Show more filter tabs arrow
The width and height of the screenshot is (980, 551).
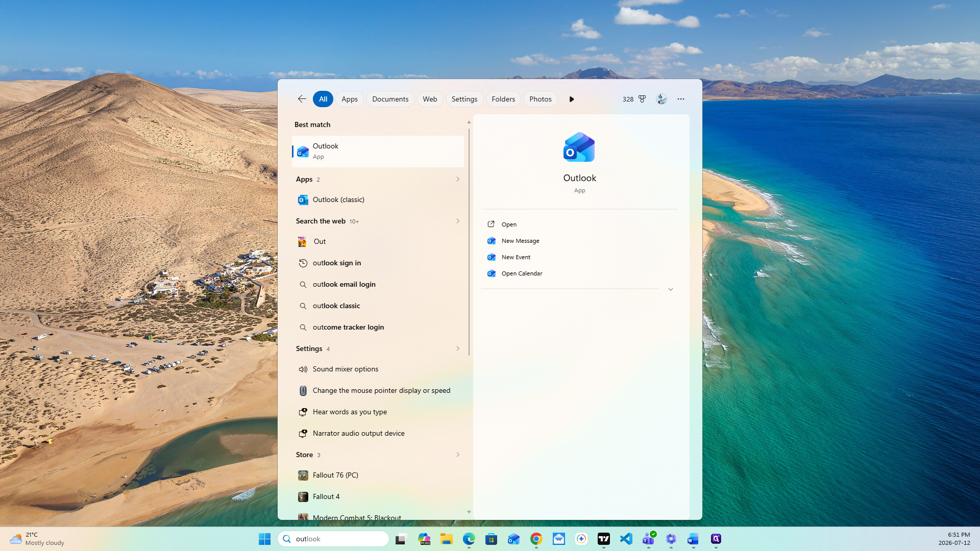pyautogui.click(x=572, y=99)
